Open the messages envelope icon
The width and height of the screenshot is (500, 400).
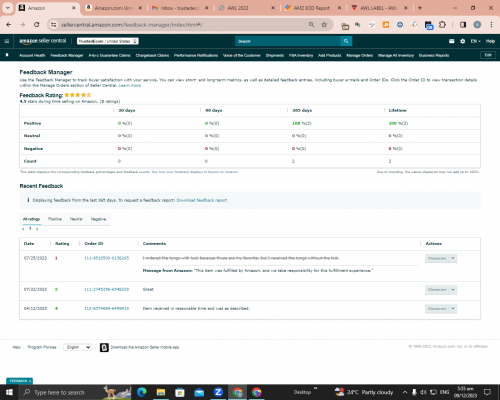pyautogui.click(x=451, y=41)
